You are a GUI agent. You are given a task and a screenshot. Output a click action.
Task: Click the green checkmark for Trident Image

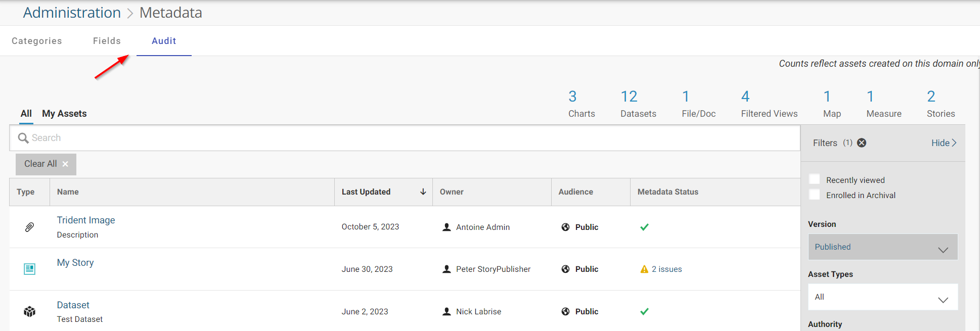(x=644, y=227)
